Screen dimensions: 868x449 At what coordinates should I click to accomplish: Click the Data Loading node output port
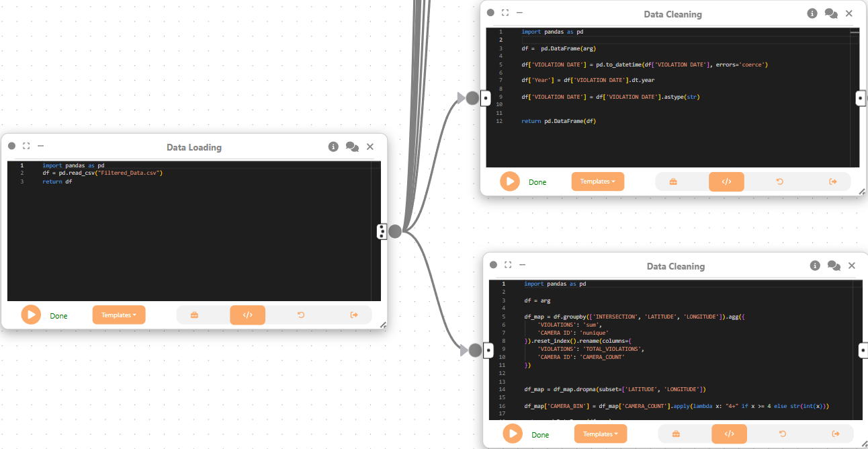click(x=382, y=231)
